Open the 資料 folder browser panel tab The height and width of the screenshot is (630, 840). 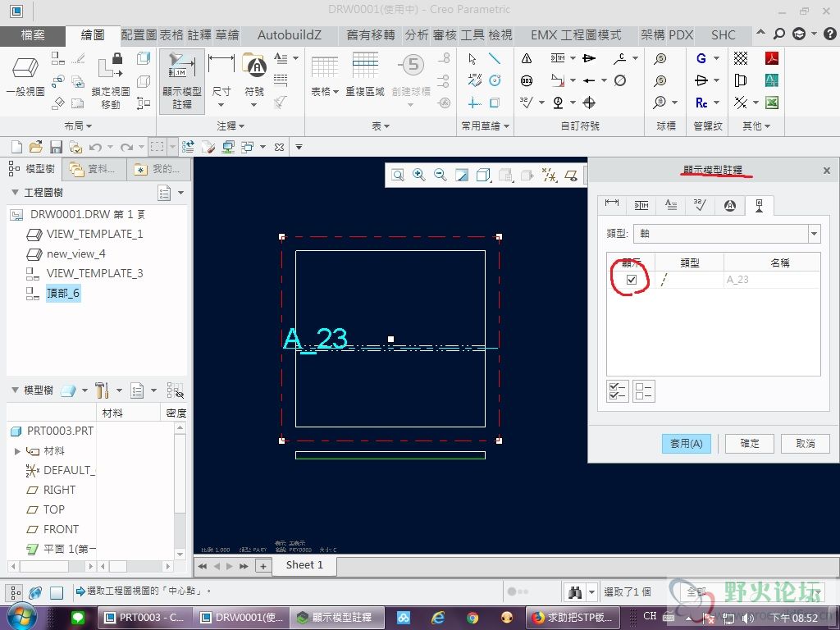click(x=94, y=169)
